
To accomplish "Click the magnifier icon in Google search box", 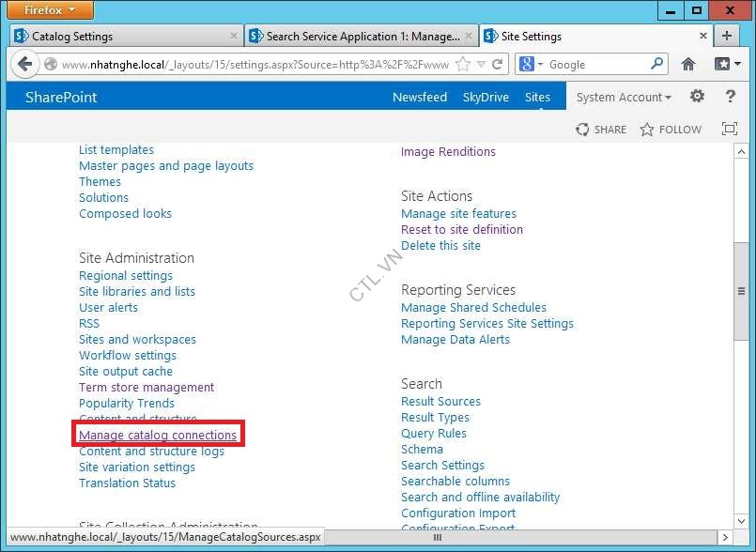I will (x=657, y=65).
